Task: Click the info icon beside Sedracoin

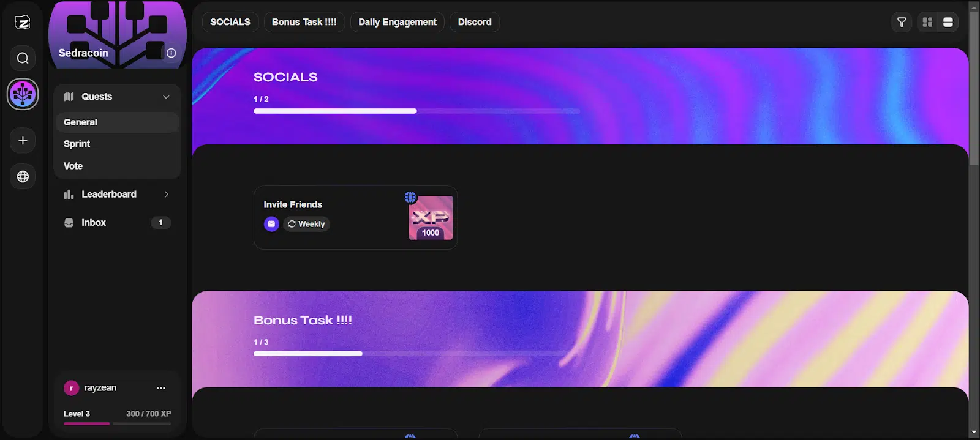Action: (x=171, y=53)
